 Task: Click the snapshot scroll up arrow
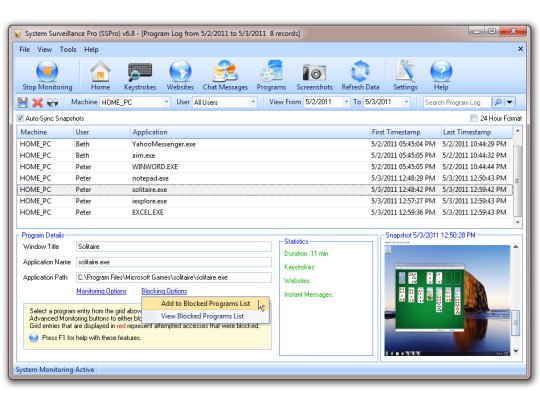coord(516,247)
